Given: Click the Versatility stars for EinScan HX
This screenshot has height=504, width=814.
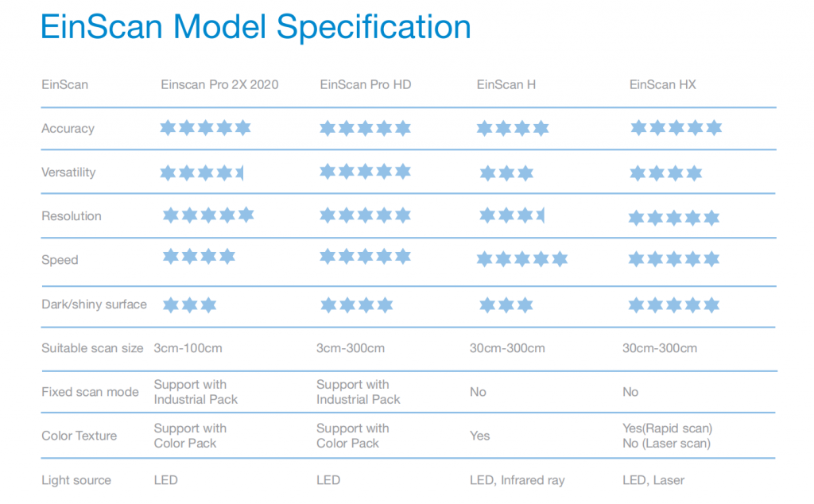Looking at the screenshot, I should tap(665, 173).
